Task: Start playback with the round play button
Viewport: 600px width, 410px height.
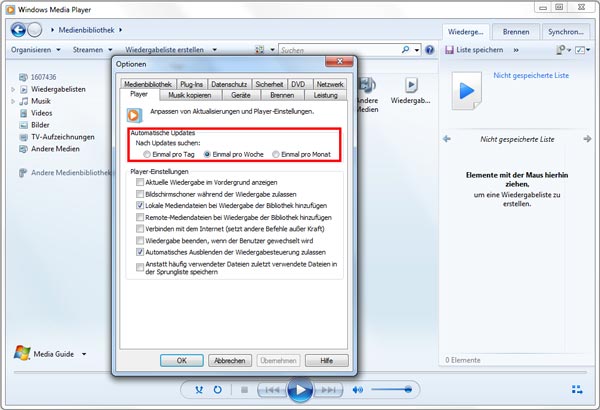Action: pyautogui.click(x=300, y=390)
